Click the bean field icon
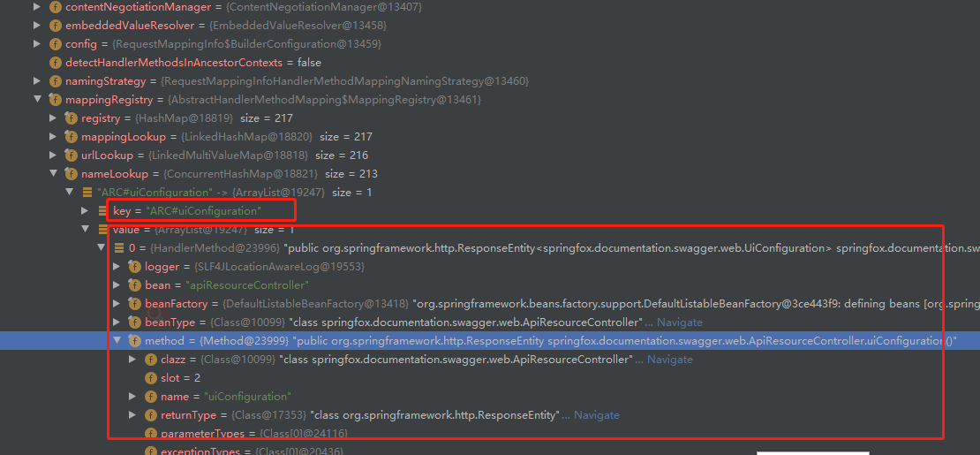This screenshot has width=980, height=455. 134,284
